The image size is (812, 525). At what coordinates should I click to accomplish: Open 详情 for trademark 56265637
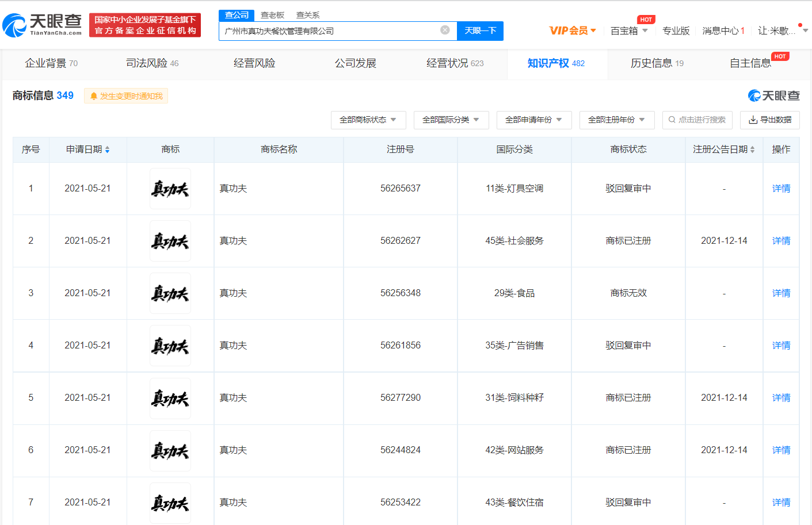coord(781,189)
